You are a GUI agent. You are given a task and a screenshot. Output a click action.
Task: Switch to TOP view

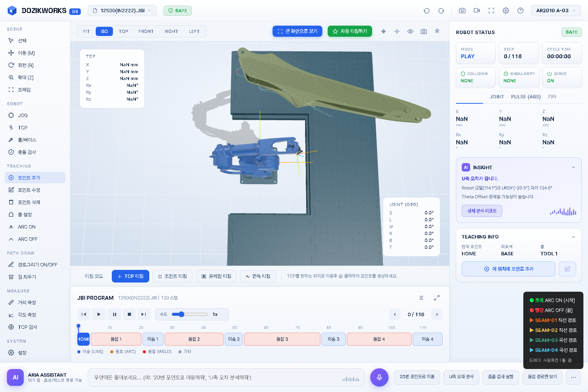(x=123, y=31)
